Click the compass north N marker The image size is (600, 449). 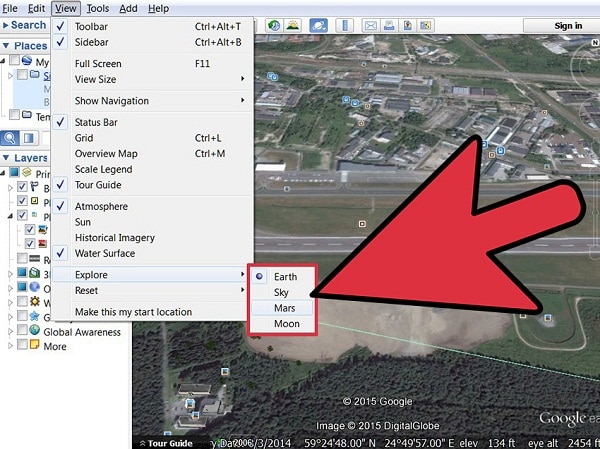pos(595,43)
